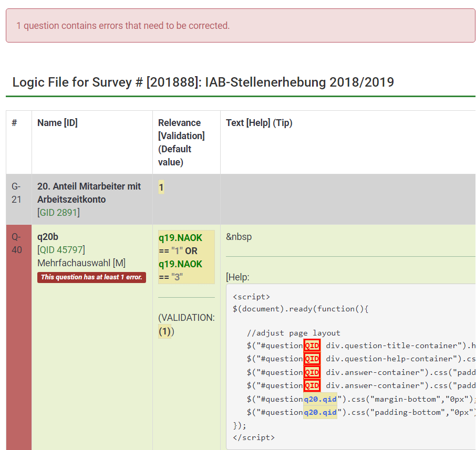Select the Q-40 question row cell

(x=17, y=243)
